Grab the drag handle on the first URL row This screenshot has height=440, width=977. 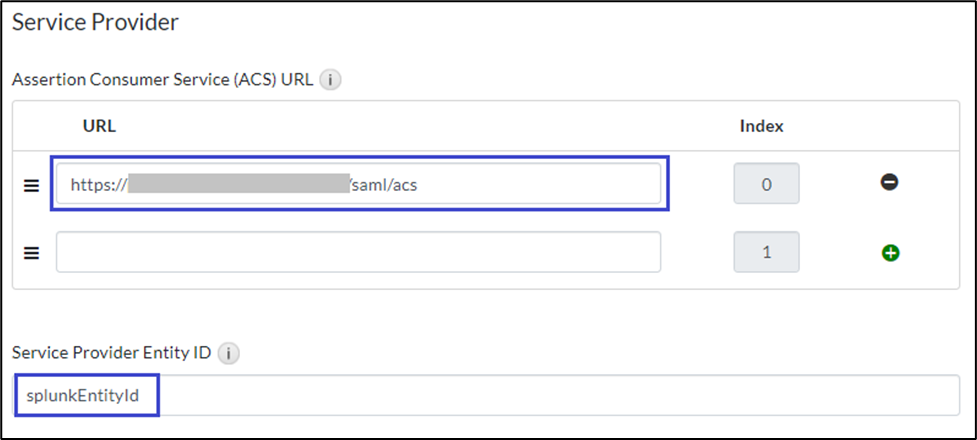point(31,185)
